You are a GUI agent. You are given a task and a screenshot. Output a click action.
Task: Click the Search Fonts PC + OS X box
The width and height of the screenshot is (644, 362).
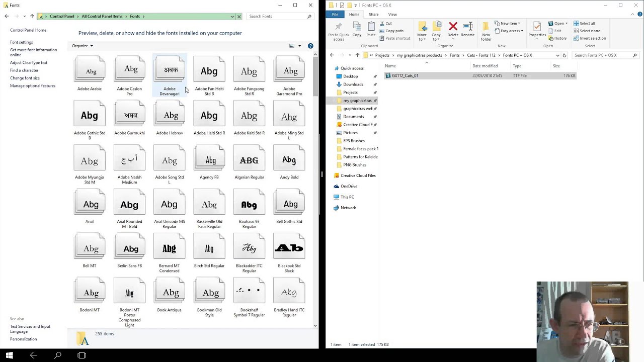point(606,55)
